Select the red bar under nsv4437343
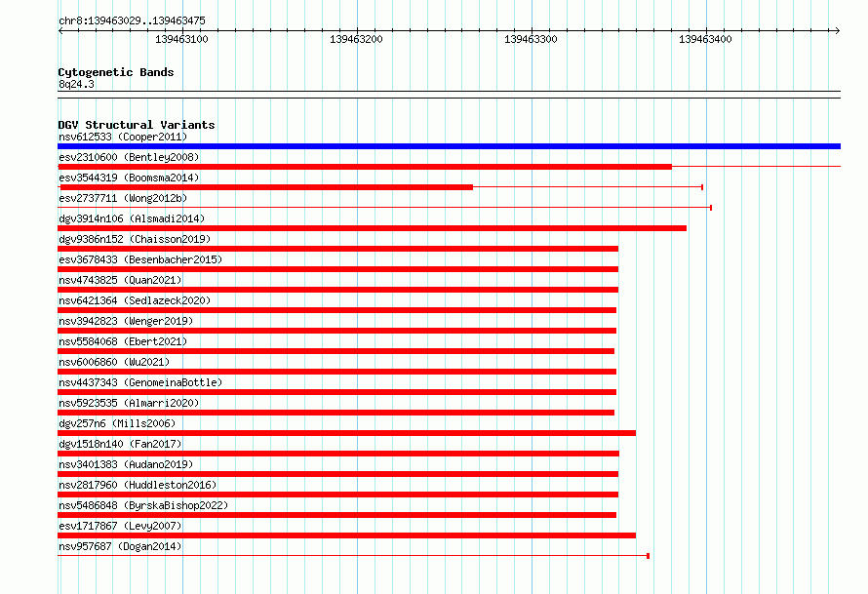The height and width of the screenshot is (594, 868). [337, 392]
